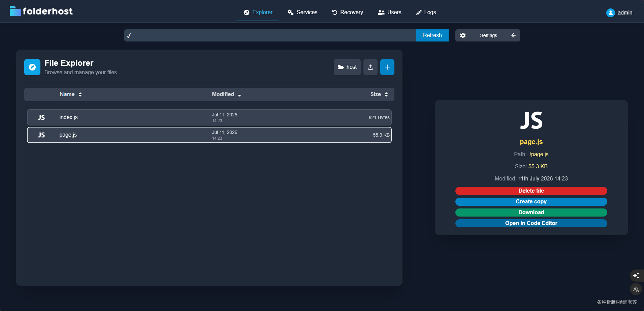Open the Explorer tab
This screenshot has width=644, height=311.
tap(258, 12)
